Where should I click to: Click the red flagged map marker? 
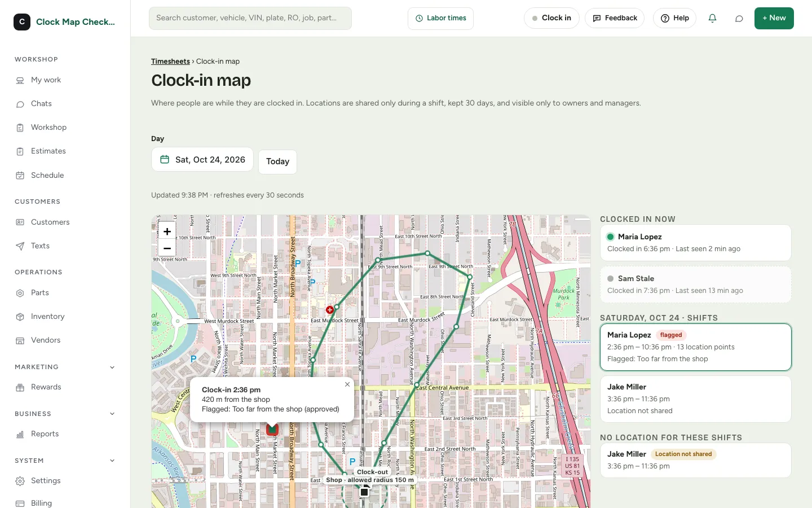272,429
